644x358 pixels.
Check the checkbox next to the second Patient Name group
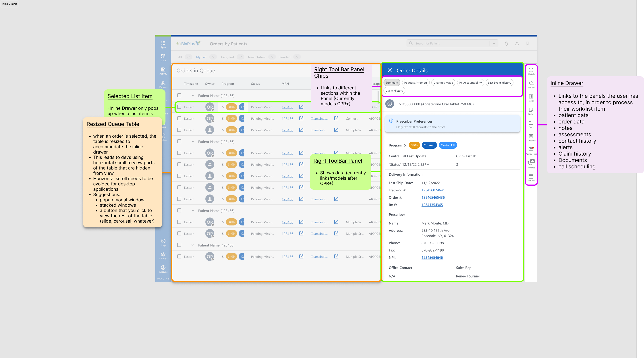[x=179, y=141]
